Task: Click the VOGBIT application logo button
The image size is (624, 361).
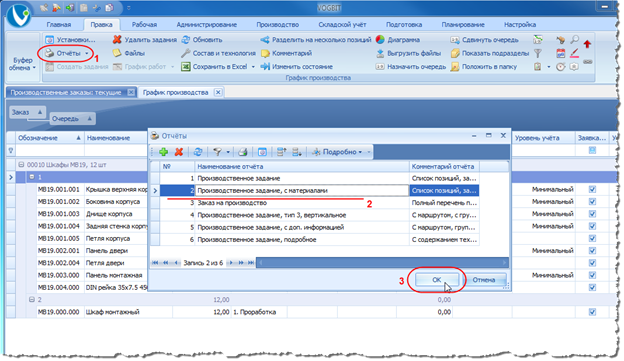Action: coord(18,15)
